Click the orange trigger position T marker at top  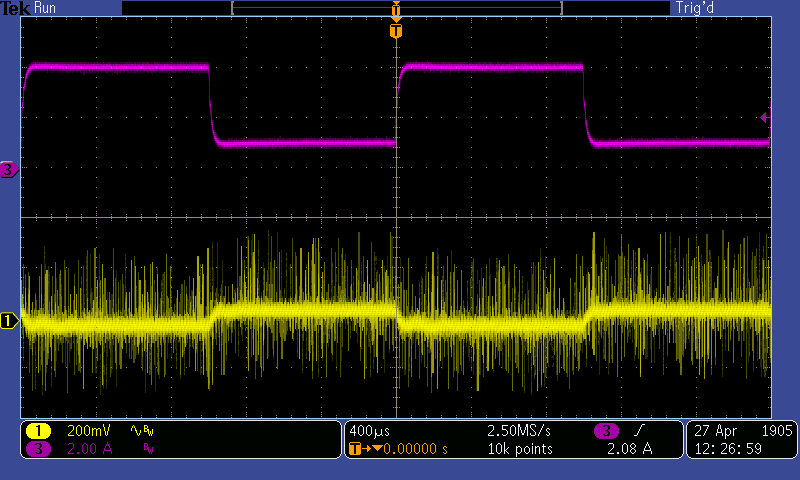tap(395, 31)
